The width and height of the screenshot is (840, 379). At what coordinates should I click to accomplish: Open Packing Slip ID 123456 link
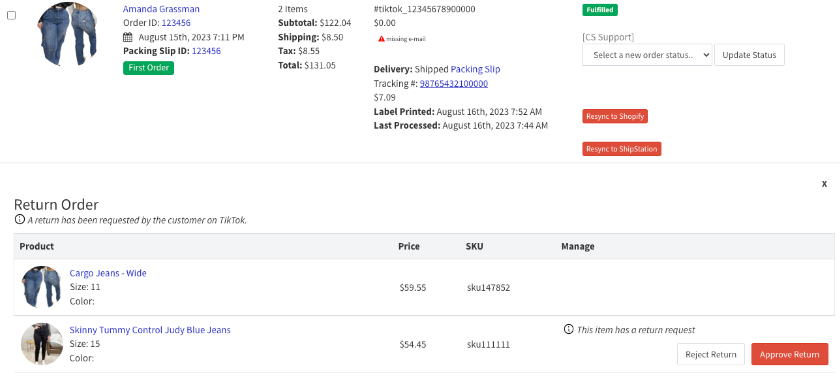pyautogui.click(x=206, y=51)
